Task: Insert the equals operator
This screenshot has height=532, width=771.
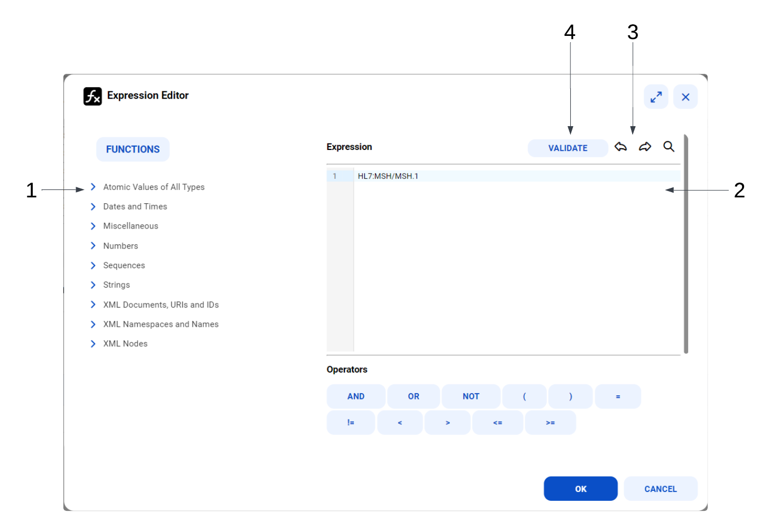Action: coord(618,396)
